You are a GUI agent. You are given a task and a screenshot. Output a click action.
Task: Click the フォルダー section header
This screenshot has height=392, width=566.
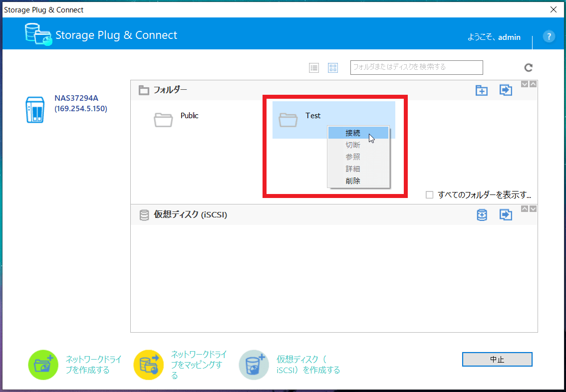click(x=170, y=89)
